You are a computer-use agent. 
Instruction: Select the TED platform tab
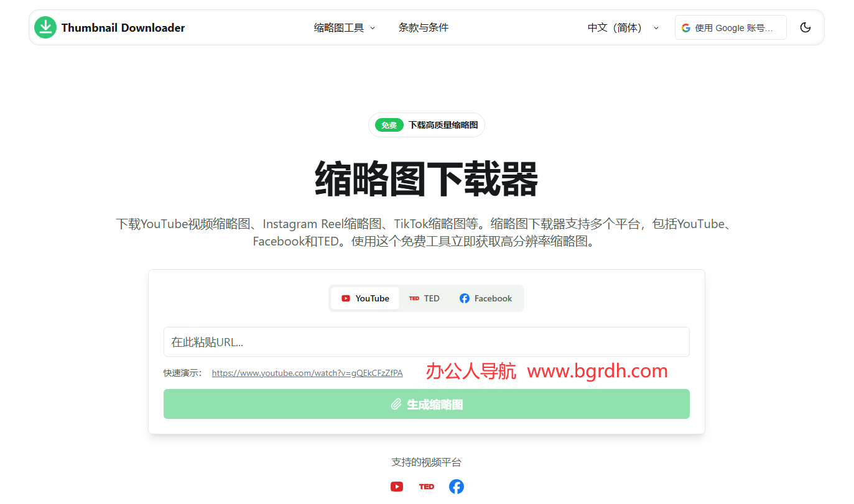pyautogui.click(x=424, y=298)
